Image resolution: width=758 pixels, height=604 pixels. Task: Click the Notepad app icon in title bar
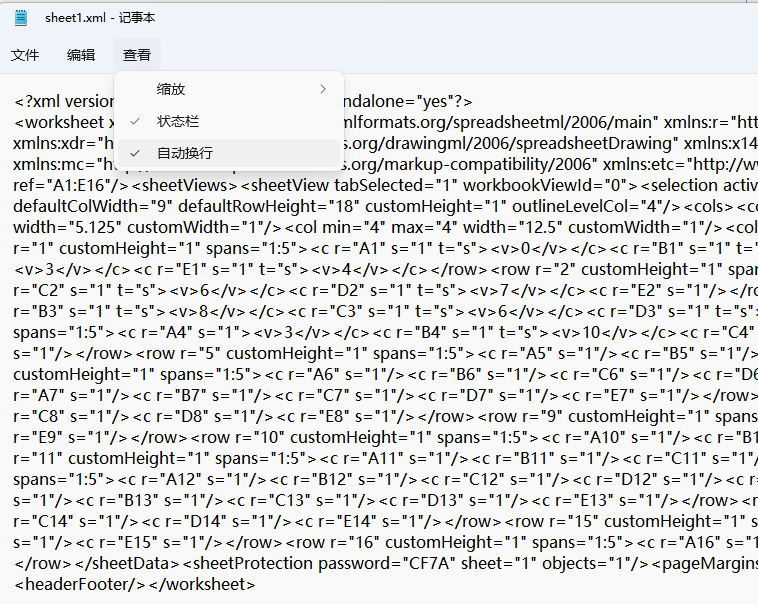[21, 18]
